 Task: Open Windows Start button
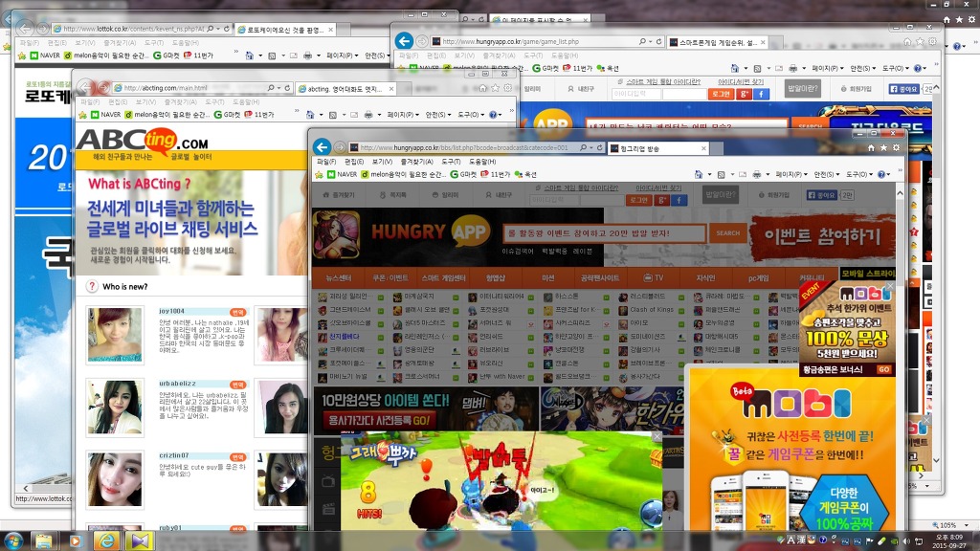tap(12, 540)
